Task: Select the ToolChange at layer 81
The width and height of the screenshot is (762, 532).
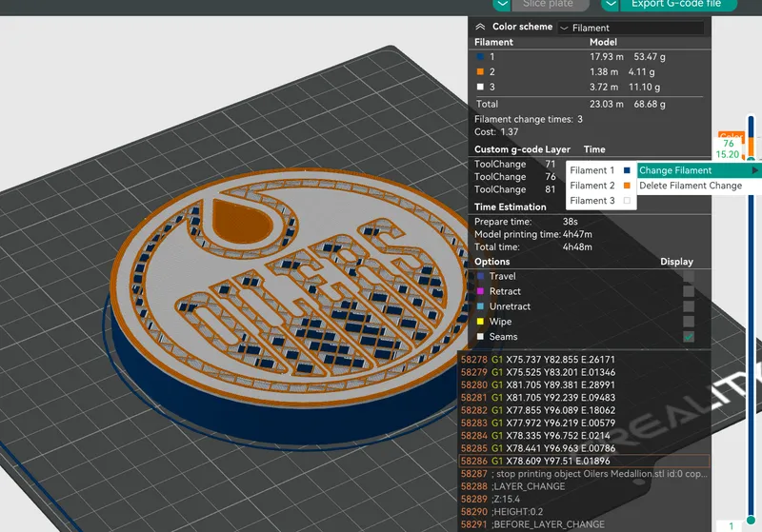Action: (x=515, y=189)
